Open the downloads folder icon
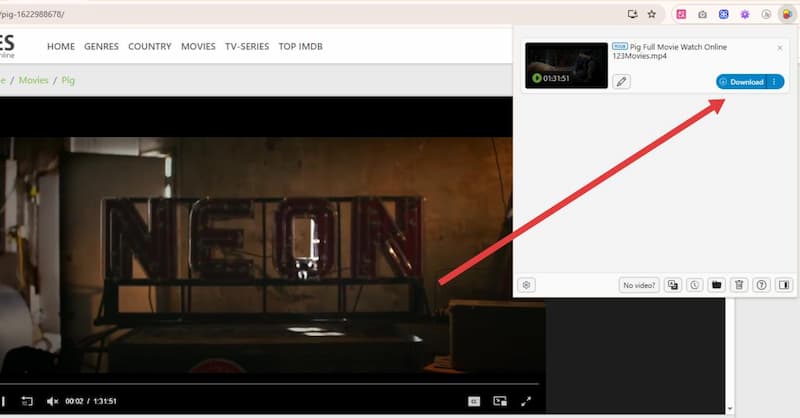The width and height of the screenshot is (800, 418). point(716,285)
